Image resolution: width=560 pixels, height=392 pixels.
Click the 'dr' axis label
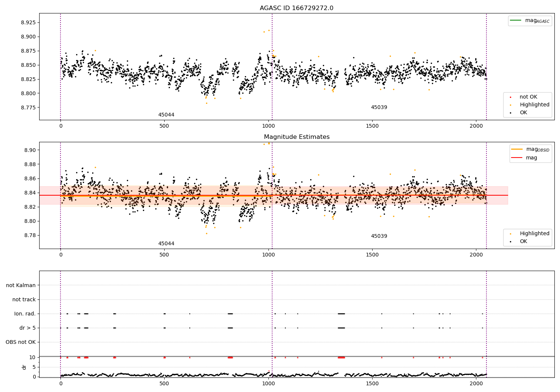(24, 367)
